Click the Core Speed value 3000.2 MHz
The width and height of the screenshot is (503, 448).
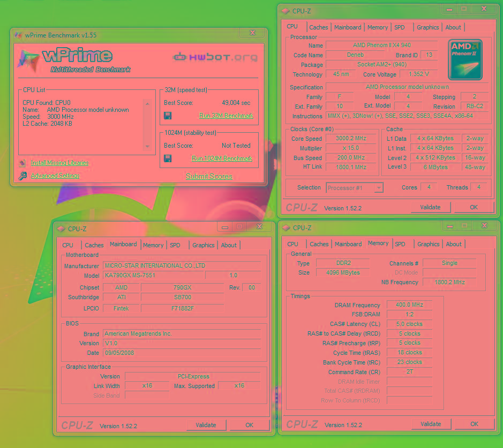(x=351, y=139)
